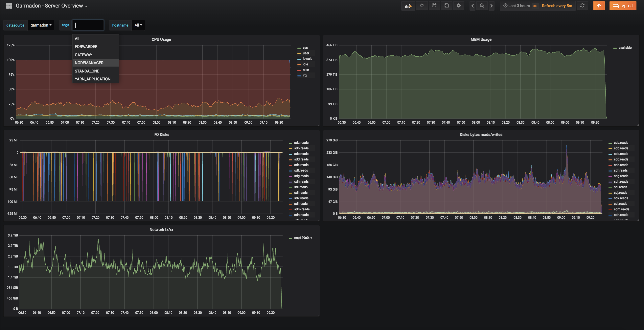
Task: Select NODEMANAGER from tags list
Action: [x=89, y=63]
